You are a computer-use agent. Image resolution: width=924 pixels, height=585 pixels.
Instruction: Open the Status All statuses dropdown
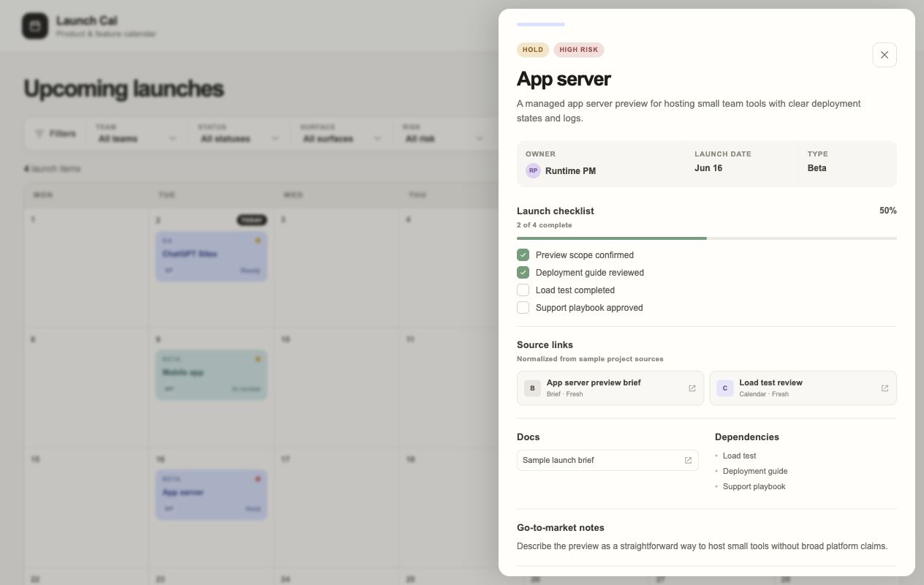coord(239,133)
